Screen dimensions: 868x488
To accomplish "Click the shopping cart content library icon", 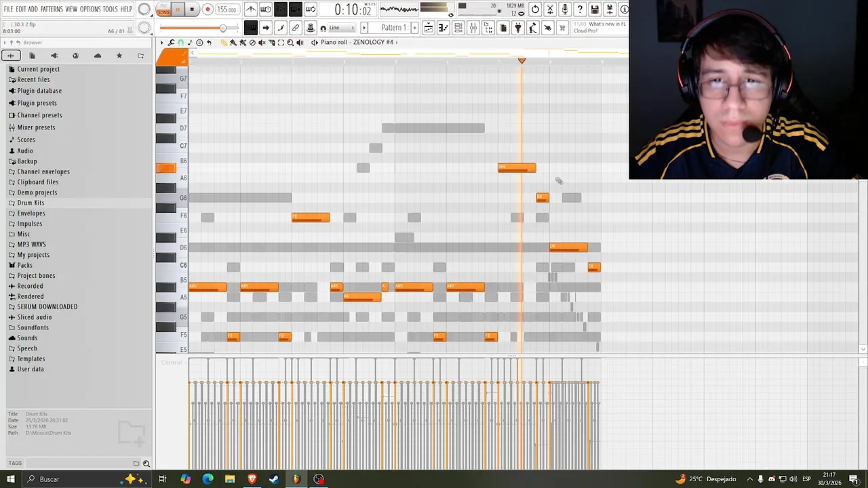I will (x=563, y=28).
